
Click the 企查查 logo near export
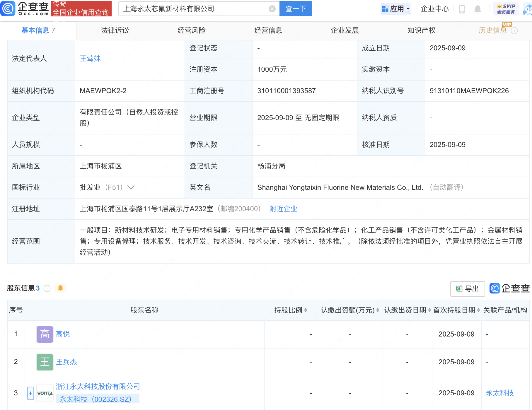(x=509, y=288)
